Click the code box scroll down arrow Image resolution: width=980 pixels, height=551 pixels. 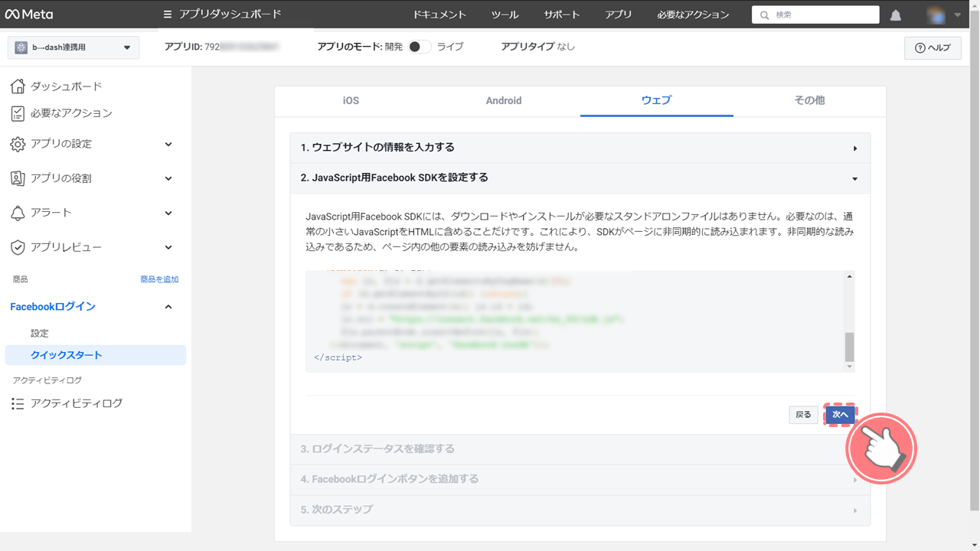[849, 367]
